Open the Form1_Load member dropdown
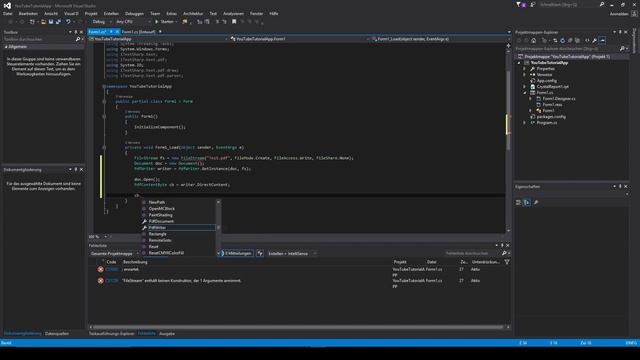640x360 pixels. [438, 39]
